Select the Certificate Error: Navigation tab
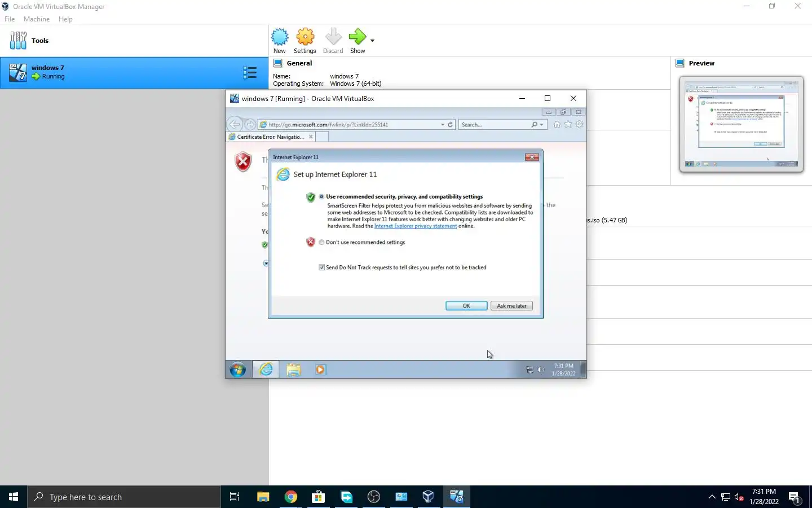The image size is (812, 508). point(271,137)
